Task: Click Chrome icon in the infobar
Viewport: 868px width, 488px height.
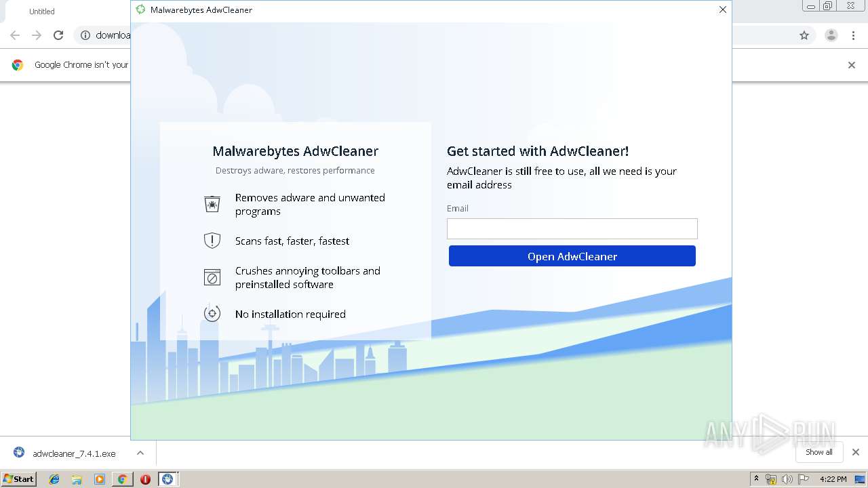Action: point(18,65)
